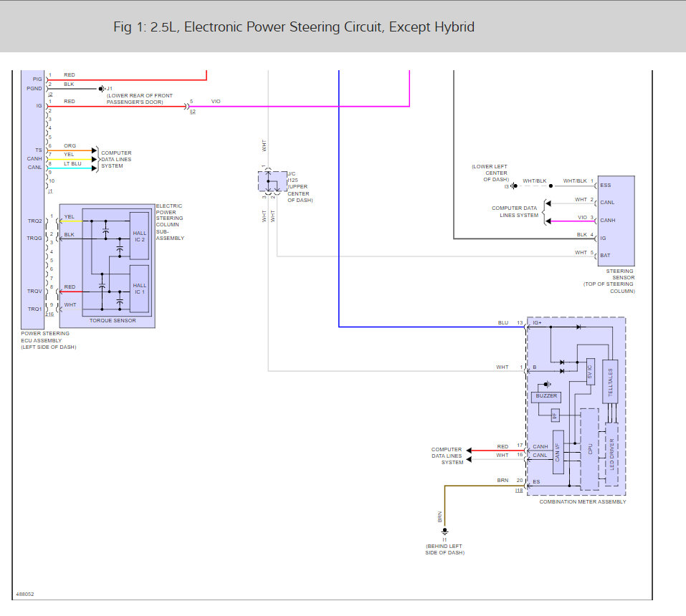Click the horizontal BRN wire label at pin 20

502,481
